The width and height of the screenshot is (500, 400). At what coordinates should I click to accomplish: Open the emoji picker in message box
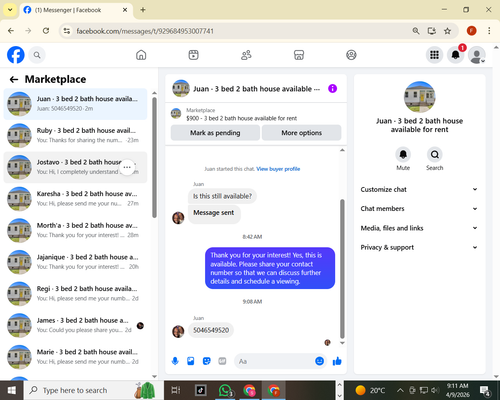pos(319,361)
